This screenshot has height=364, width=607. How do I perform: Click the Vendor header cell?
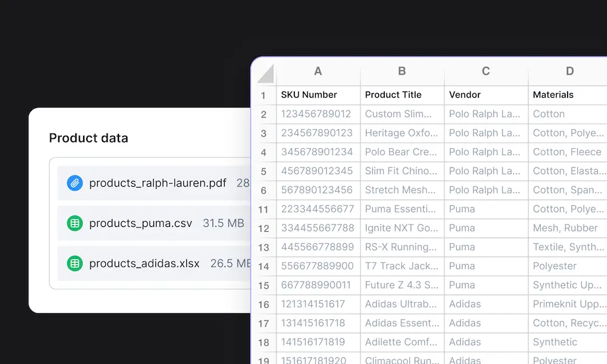point(486,95)
